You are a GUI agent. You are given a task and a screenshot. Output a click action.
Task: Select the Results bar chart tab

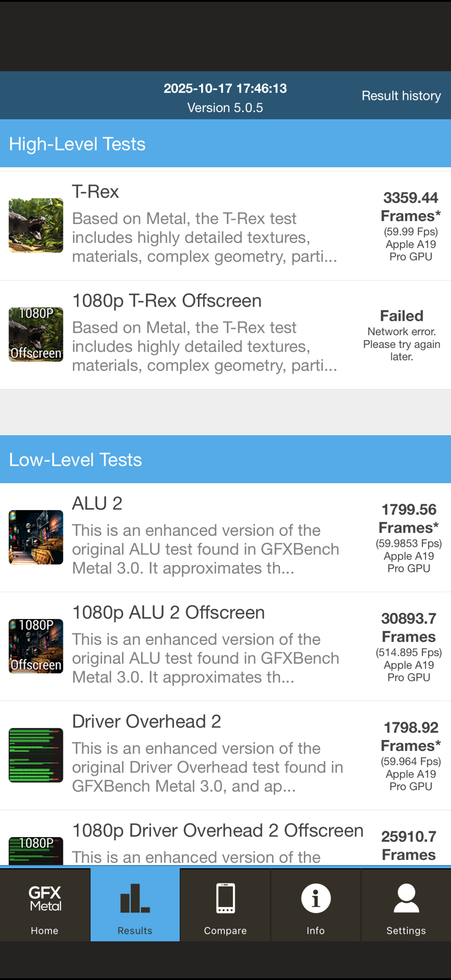click(135, 905)
